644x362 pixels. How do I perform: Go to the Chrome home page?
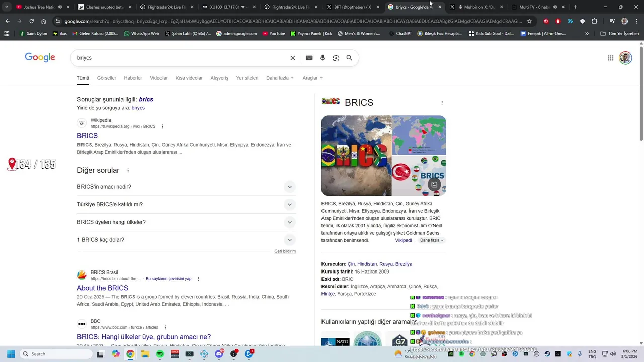tap(44, 21)
